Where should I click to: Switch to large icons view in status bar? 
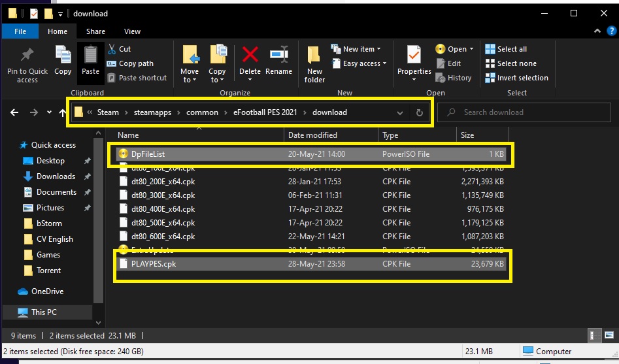[x=609, y=336]
